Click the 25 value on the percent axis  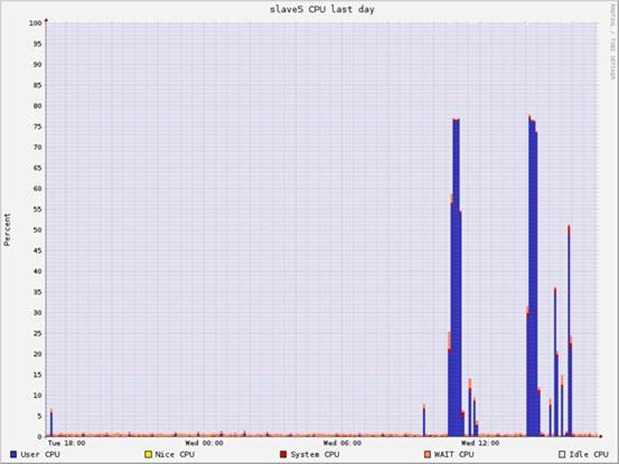(x=38, y=333)
